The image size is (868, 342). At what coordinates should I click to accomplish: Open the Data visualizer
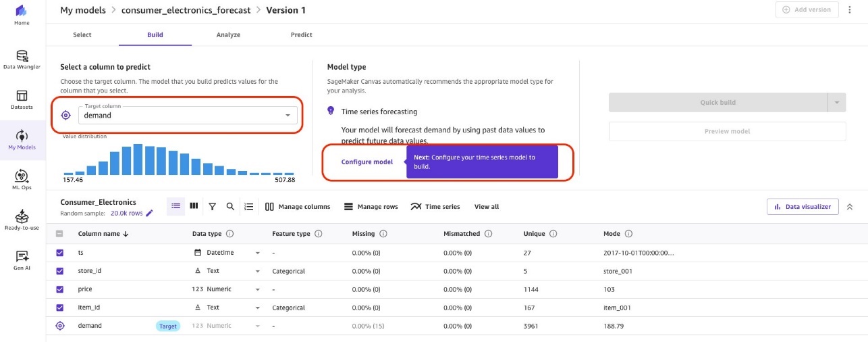pyautogui.click(x=803, y=207)
